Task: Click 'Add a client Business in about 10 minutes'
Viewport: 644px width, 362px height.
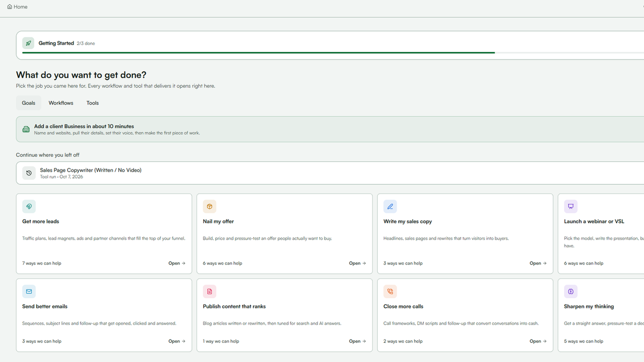Action: click(84, 127)
